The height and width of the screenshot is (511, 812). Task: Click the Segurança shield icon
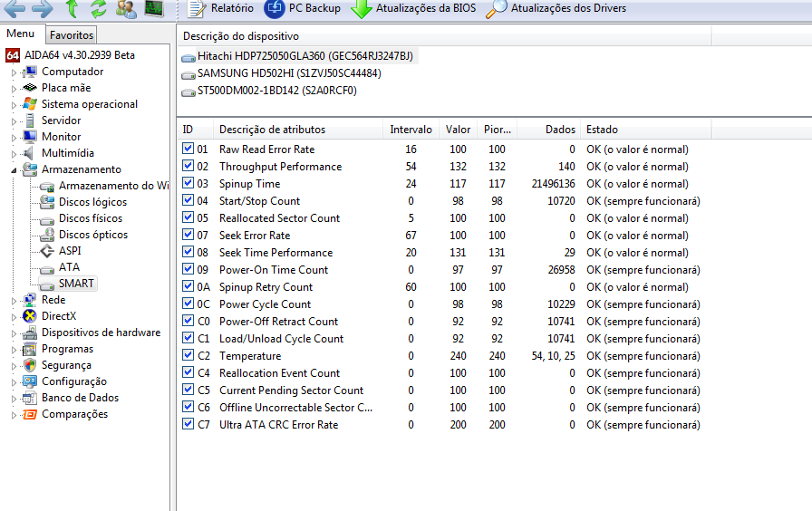click(30, 365)
